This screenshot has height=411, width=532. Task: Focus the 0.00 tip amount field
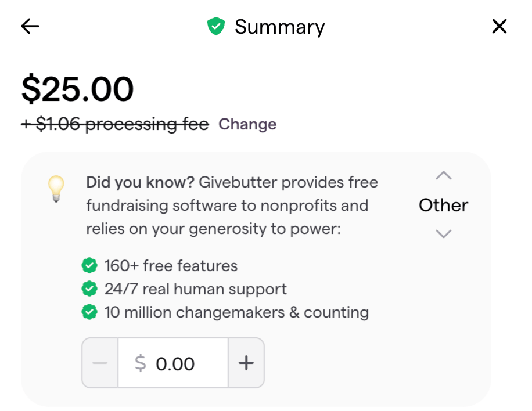pos(173,363)
